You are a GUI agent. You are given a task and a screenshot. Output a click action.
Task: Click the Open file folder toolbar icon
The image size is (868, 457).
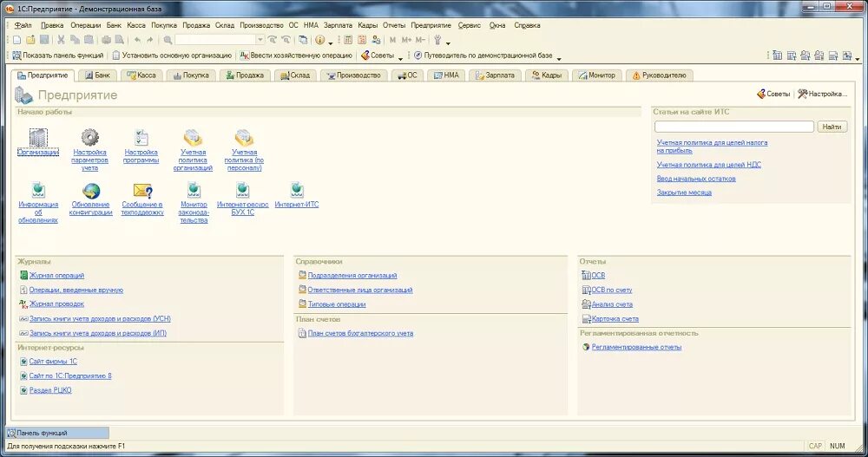(30, 40)
